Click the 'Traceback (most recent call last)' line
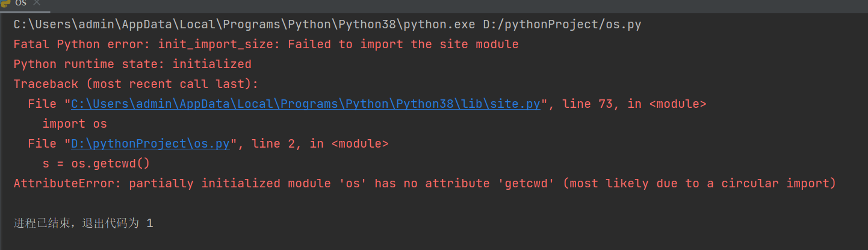The width and height of the screenshot is (868, 250). coord(136,84)
